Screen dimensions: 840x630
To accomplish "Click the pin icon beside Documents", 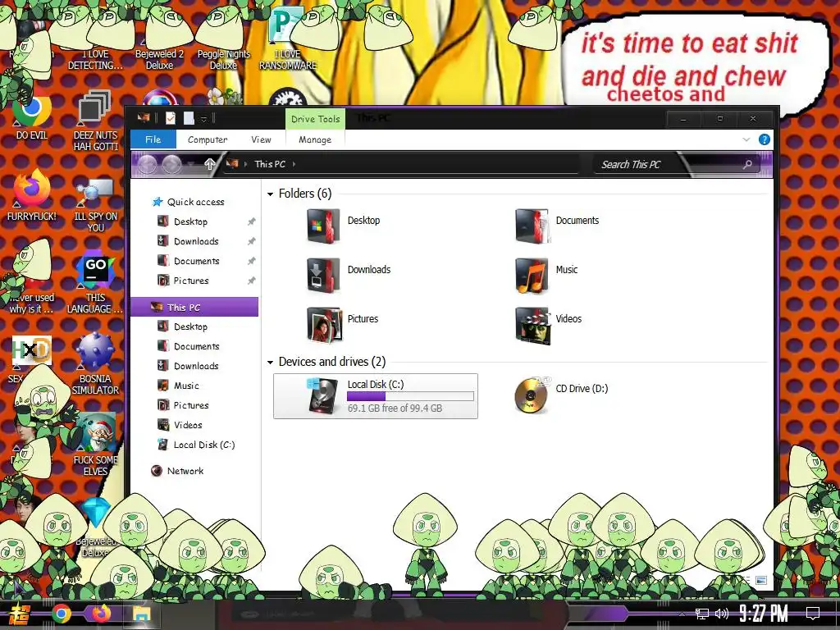I will tap(251, 261).
